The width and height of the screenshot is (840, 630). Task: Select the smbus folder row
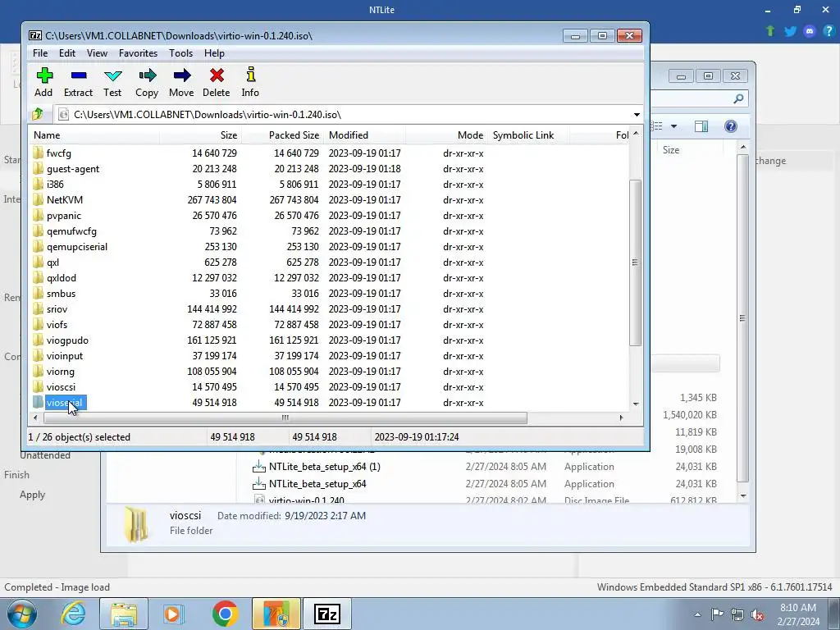(329, 293)
